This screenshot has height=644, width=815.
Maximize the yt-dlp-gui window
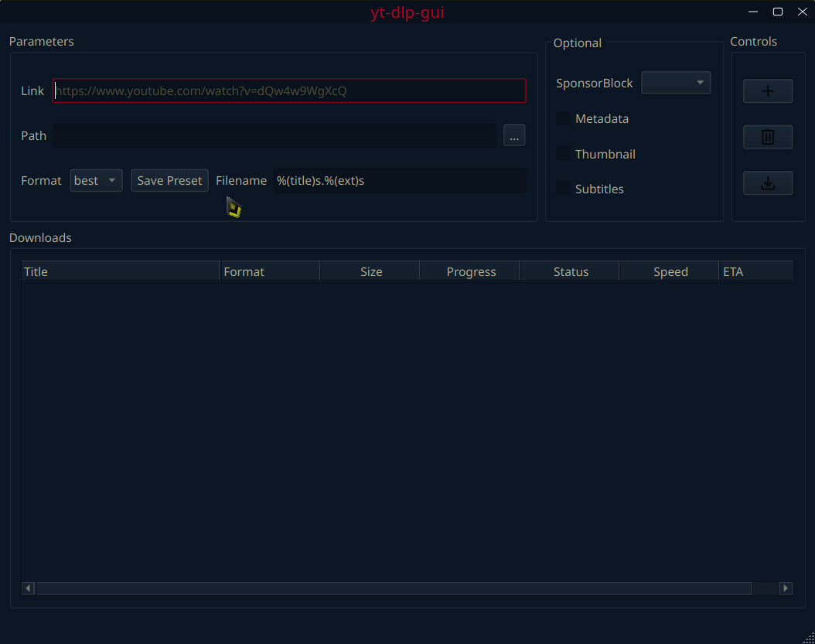point(778,11)
